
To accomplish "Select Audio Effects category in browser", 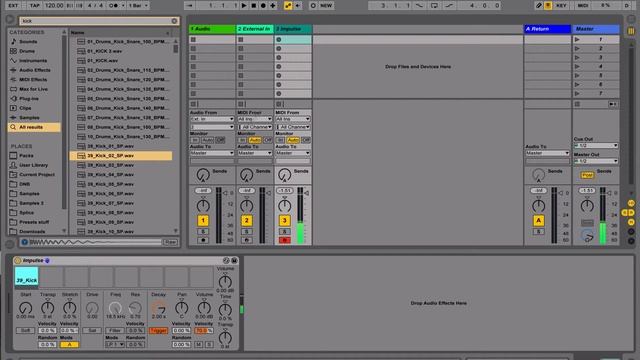I will point(35,70).
